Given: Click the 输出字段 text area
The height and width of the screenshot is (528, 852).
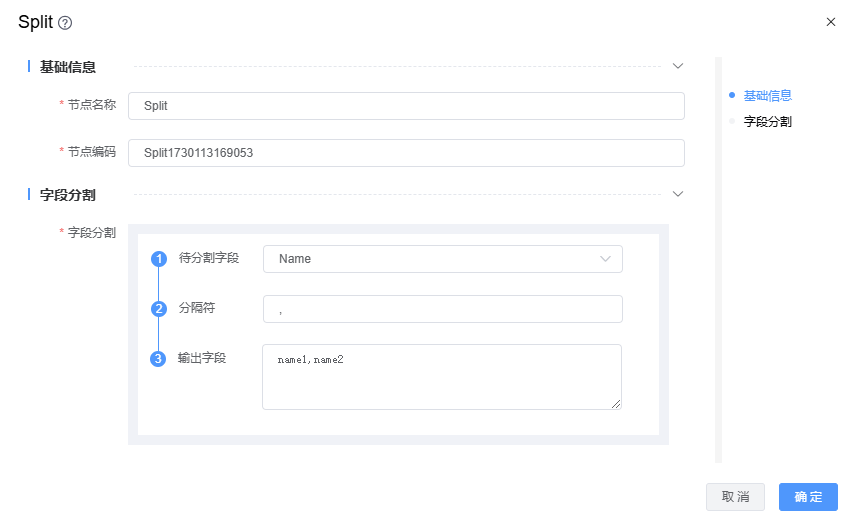Looking at the screenshot, I should coord(441,376).
